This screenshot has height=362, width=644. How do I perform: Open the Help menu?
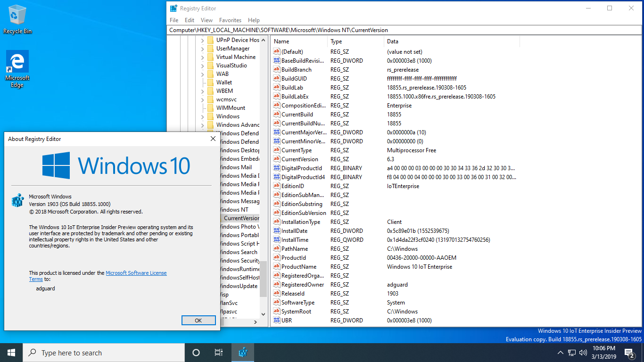(254, 20)
